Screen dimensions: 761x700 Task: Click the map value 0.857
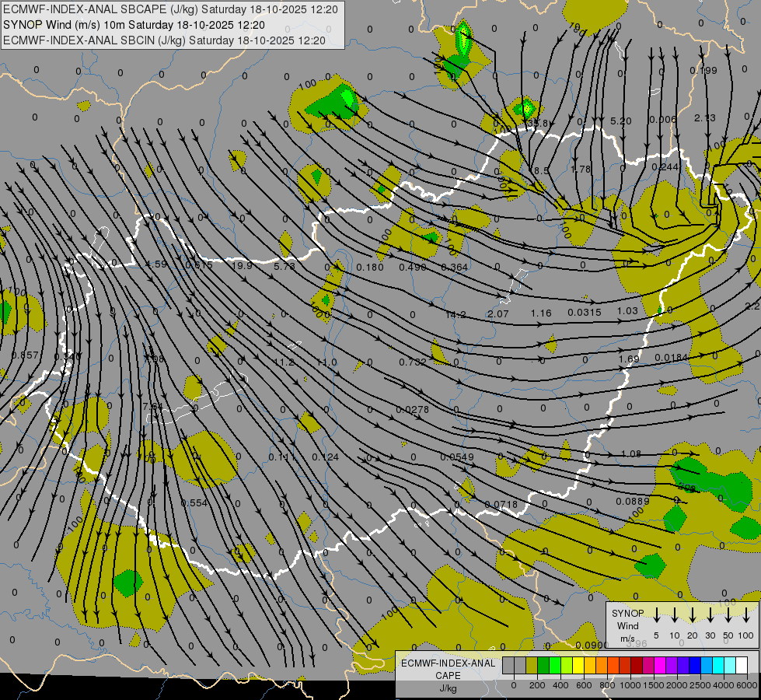point(24,355)
